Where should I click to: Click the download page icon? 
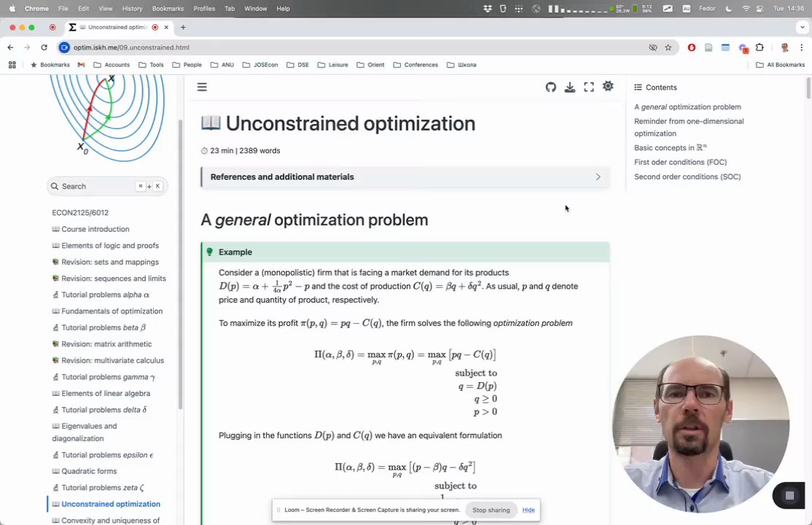[x=570, y=87]
